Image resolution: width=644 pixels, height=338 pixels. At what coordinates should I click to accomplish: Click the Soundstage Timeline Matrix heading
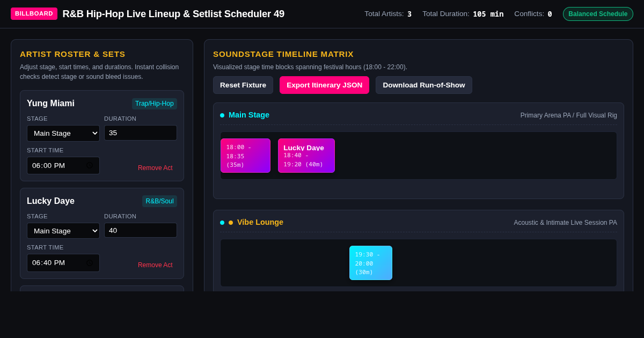coord(283,54)
